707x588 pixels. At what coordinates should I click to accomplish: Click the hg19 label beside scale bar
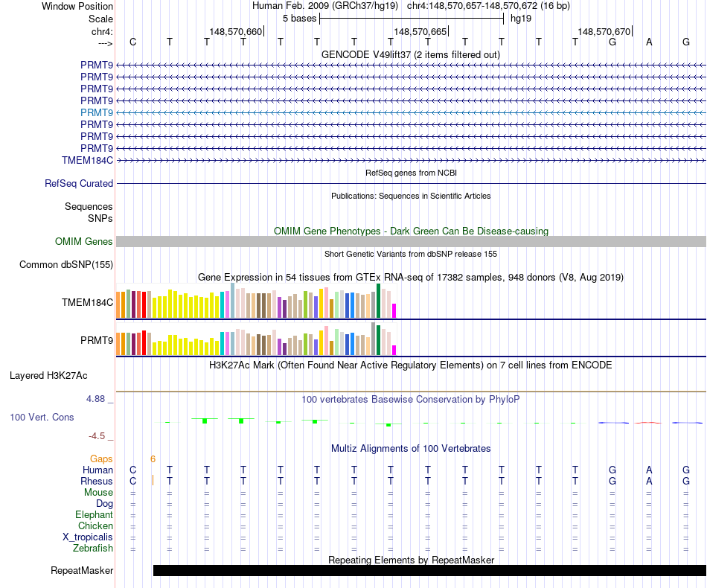(x=521, y=19)
